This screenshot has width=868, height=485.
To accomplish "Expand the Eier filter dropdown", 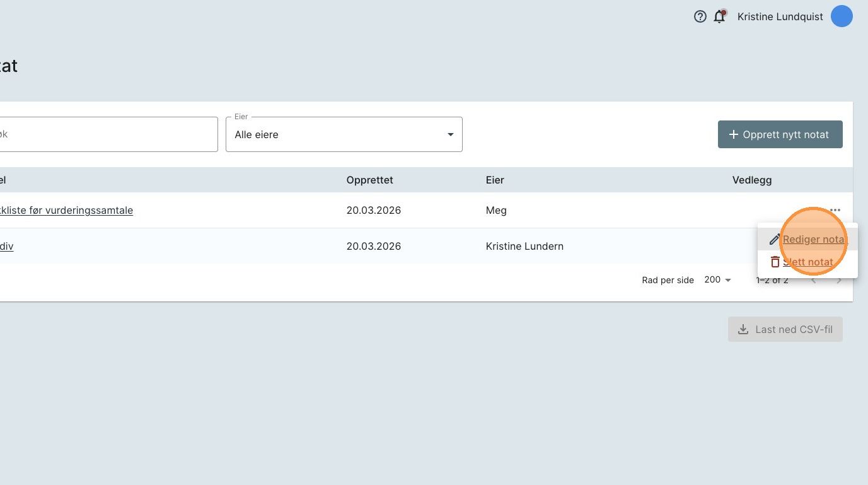I will [344, 134].
